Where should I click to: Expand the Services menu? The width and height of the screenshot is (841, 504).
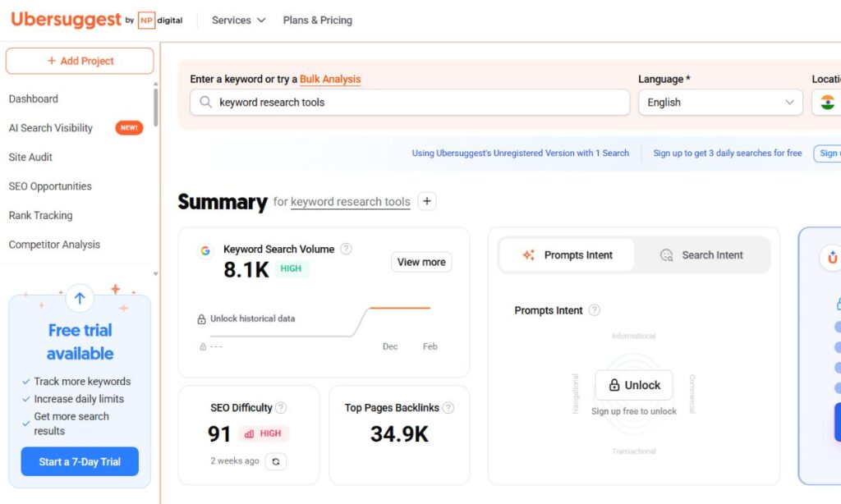tap(232, 20)
